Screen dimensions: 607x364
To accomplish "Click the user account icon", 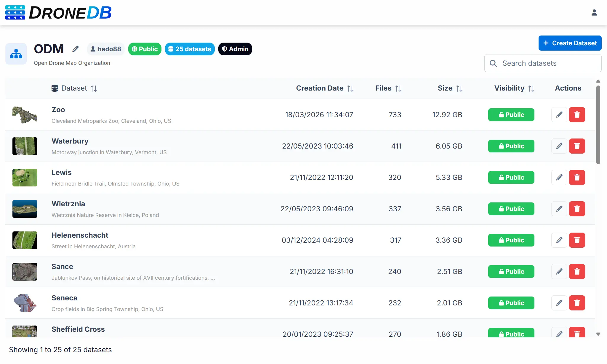I will (594, 12).
